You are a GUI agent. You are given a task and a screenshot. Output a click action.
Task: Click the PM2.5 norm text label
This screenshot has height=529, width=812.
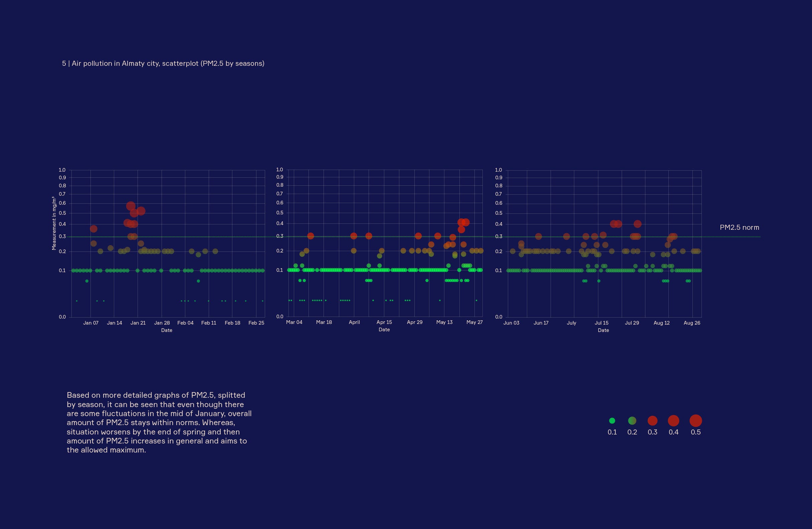739,228
